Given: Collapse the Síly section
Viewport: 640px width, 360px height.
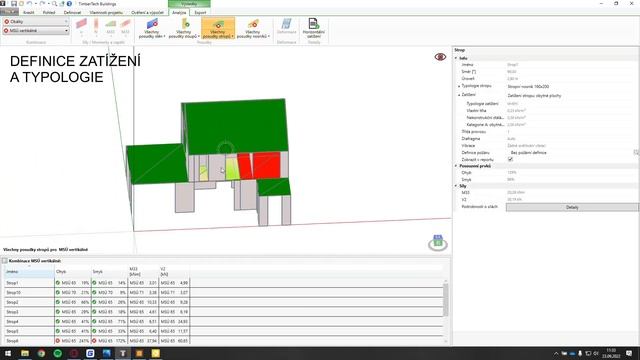Looking at the screenshot, I should [456, 186].
